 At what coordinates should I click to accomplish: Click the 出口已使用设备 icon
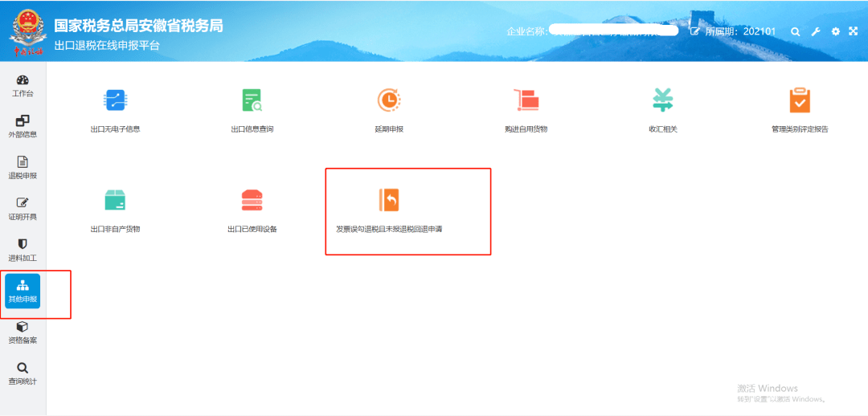pos(252,200)
